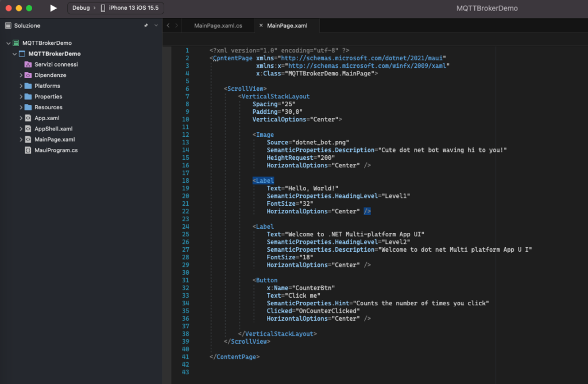
Task: Click the Properties folder icon
Action: click(x=28, y=97)
